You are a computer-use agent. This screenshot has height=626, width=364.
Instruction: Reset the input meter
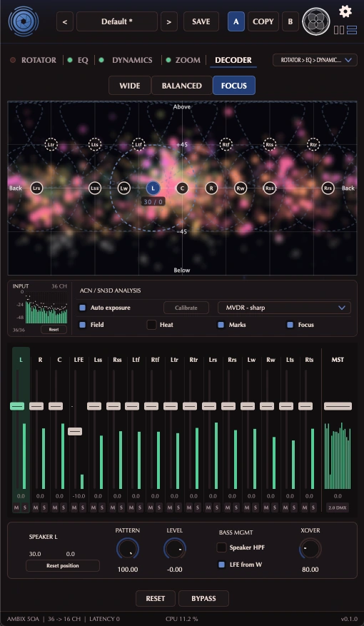click(x=54, y=329)
